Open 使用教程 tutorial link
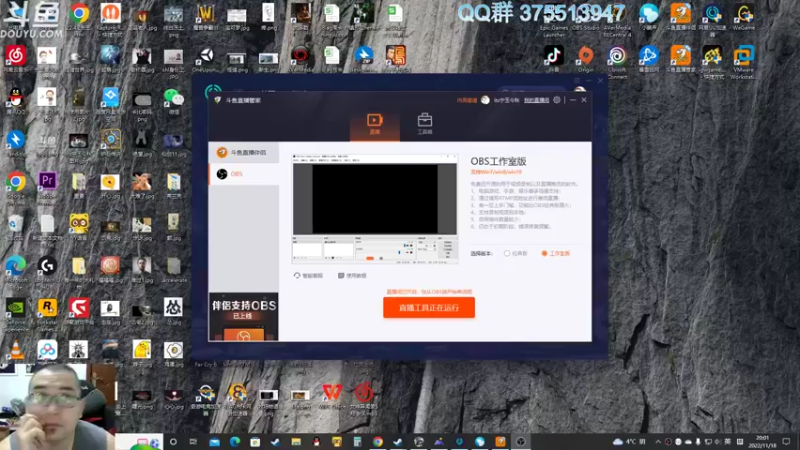The height and width of the screenshot is (450, 800). click(x=352, y=276)
